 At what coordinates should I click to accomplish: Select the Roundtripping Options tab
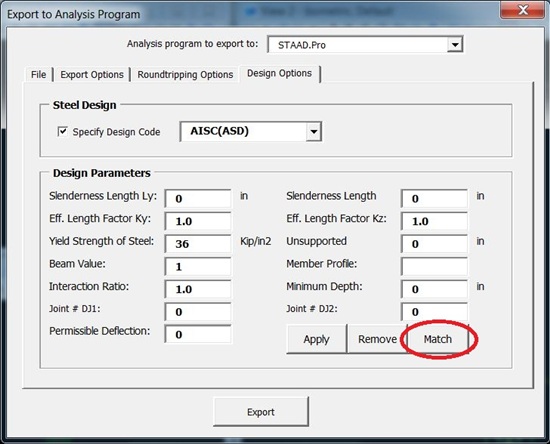click(x=185, y=75)
